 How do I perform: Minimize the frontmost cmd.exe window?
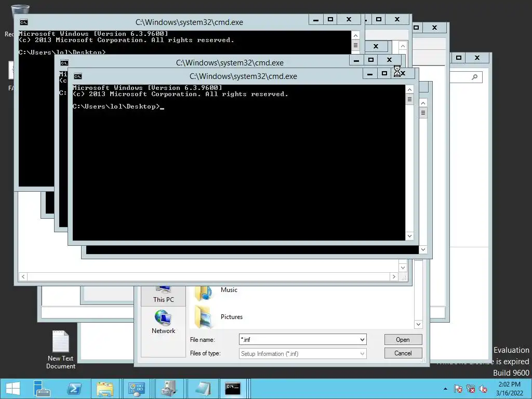tap(370, 73)
